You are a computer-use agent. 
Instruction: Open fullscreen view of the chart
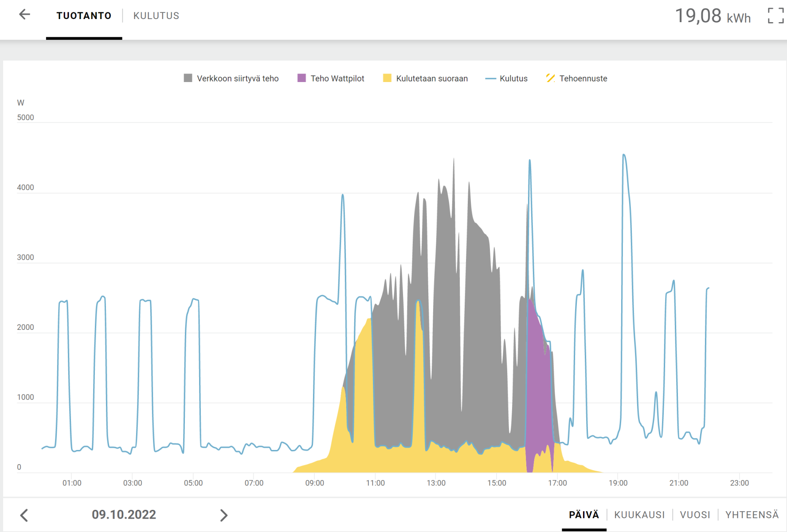coord(775,16)
